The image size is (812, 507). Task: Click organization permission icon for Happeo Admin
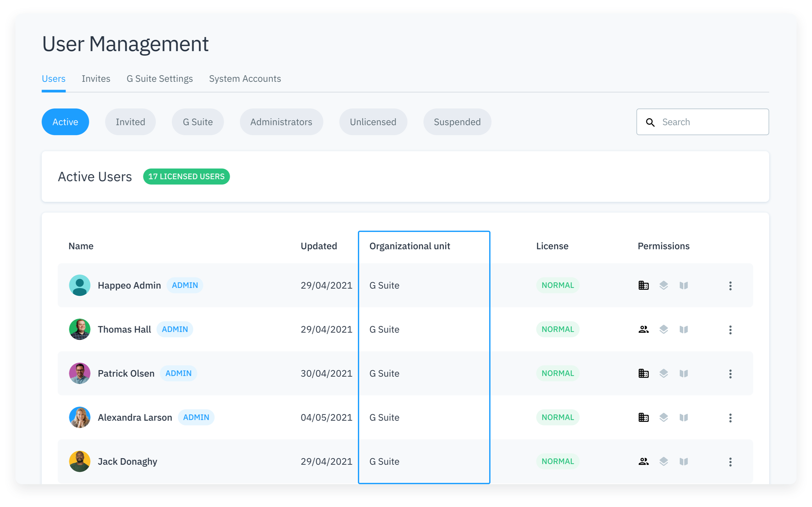[x=643, y=285]
